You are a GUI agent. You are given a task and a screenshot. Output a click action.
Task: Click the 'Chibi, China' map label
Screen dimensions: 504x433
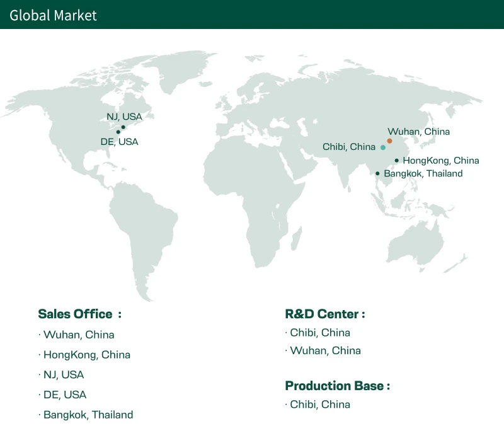(349, 147)
